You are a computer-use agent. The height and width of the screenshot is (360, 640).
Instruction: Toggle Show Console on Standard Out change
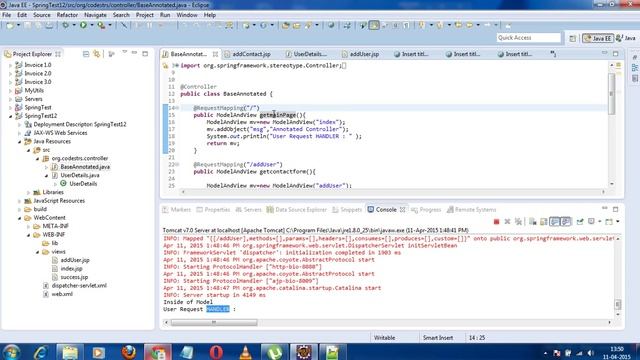pos(555,222)
